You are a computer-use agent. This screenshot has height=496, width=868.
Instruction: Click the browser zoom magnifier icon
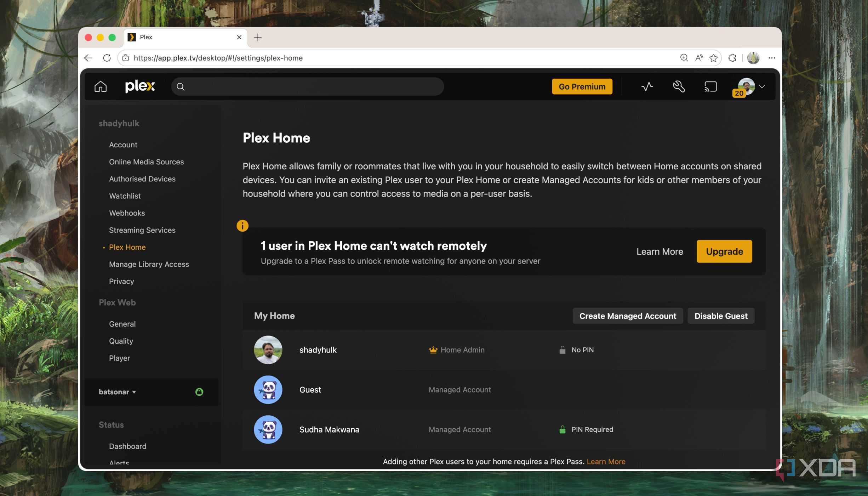pyautogui.click(x=684, y=58)
